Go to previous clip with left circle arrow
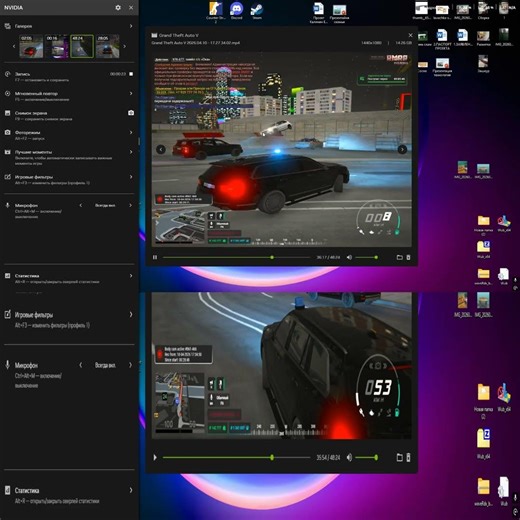This screenshot has width=520, height=520. (161, 150)
